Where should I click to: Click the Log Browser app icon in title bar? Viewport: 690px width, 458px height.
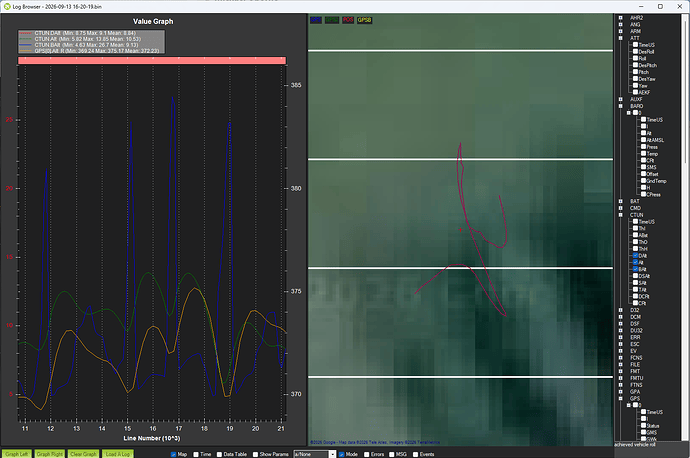coord(7,6)
